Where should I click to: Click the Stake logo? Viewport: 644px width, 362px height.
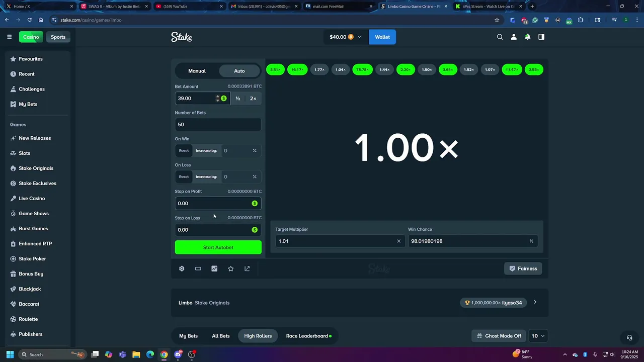tap(182, 37)
